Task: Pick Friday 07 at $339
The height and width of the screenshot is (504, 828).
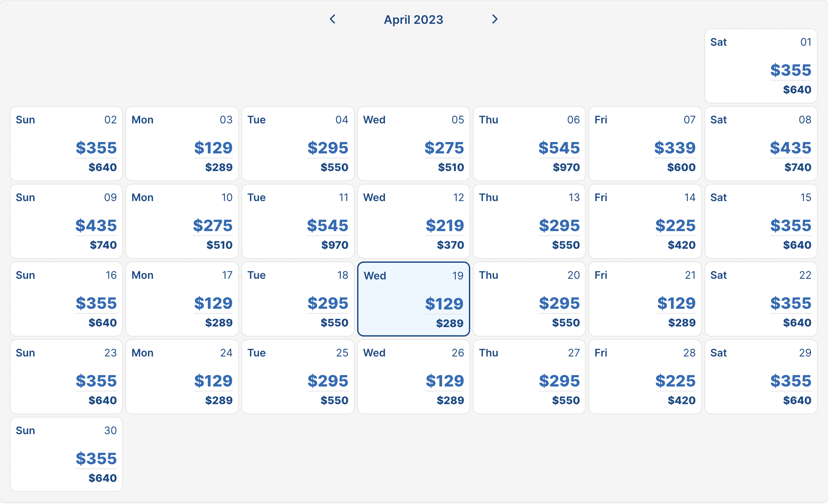Action: pos(644,144)
